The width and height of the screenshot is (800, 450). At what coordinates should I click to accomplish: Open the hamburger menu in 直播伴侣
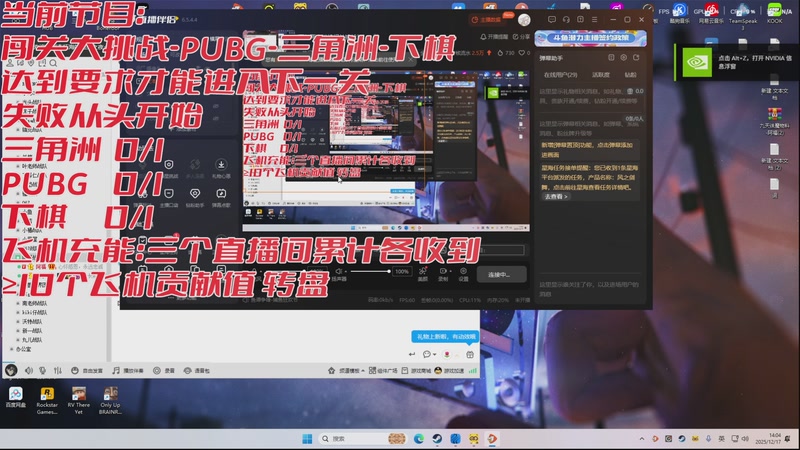[x=594, y=19]
